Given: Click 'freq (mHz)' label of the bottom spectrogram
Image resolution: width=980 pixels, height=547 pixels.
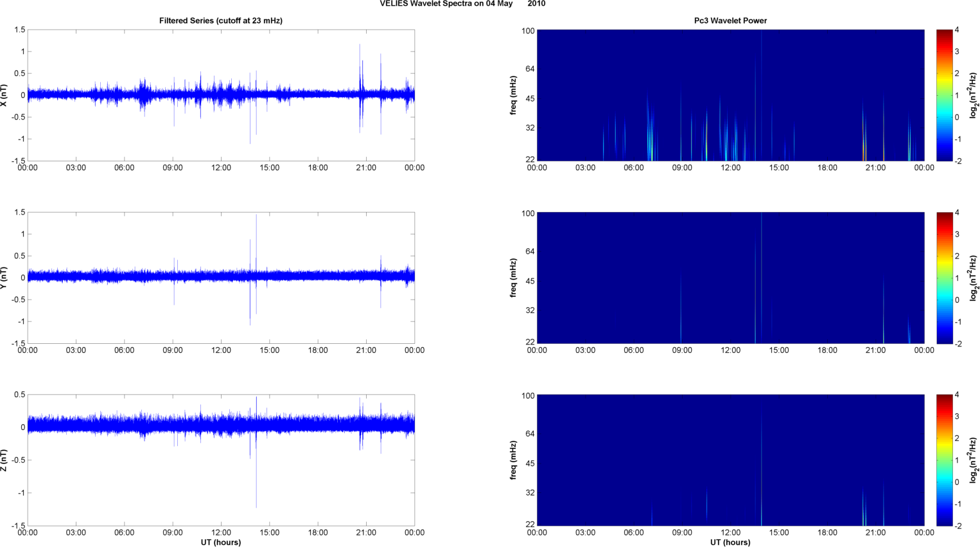Looking at the screenshot, I should tap(514, 460).
